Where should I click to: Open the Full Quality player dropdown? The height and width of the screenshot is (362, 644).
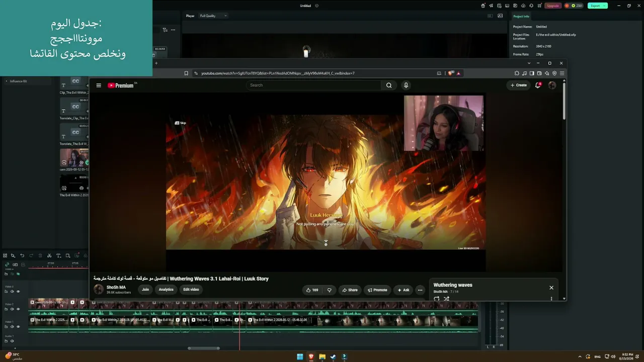click(x=213, y=16)
